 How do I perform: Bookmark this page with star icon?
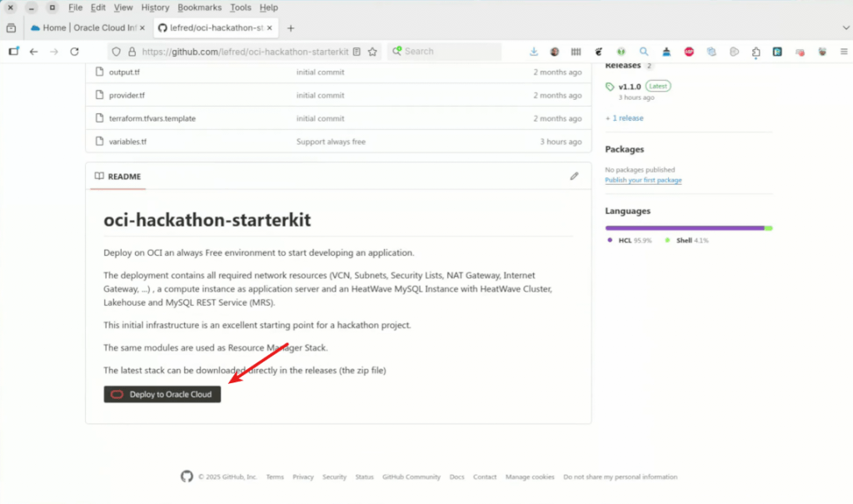[x=372, y=52]
